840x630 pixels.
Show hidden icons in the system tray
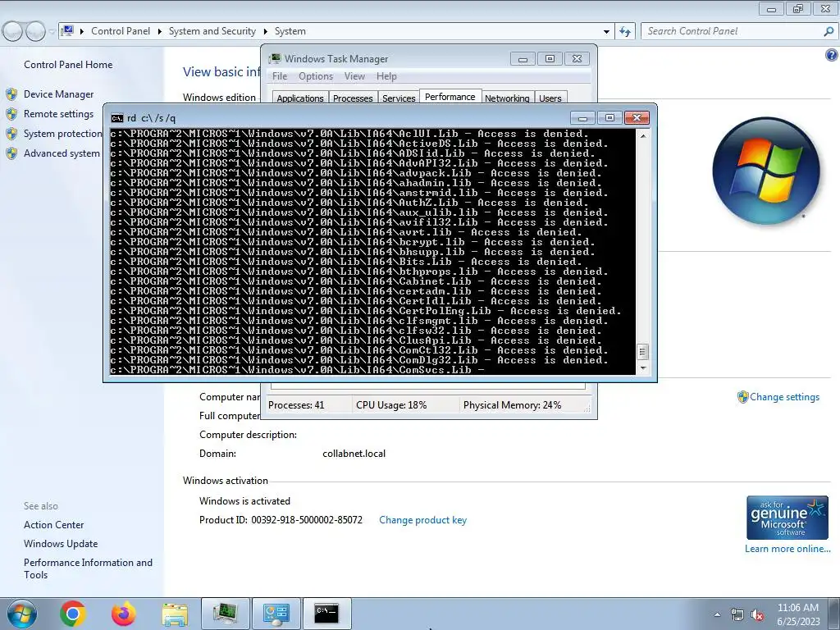point(717,614)
